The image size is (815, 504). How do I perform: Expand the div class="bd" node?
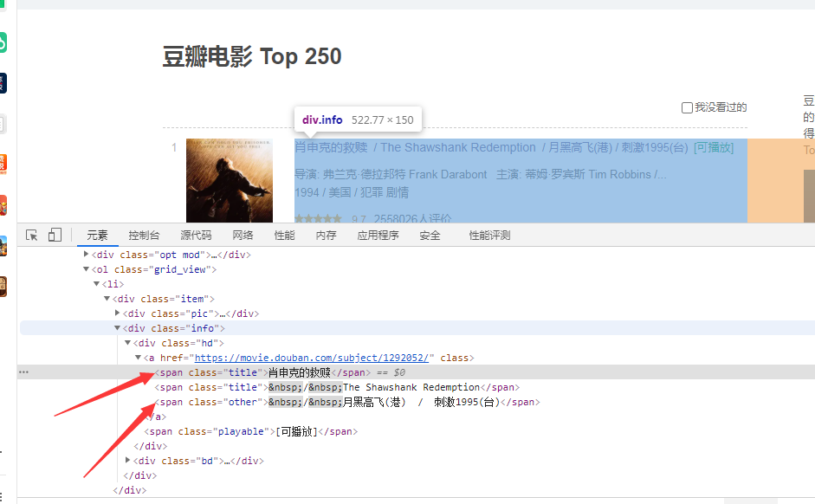pyautogui.click(x=128, y=461)
